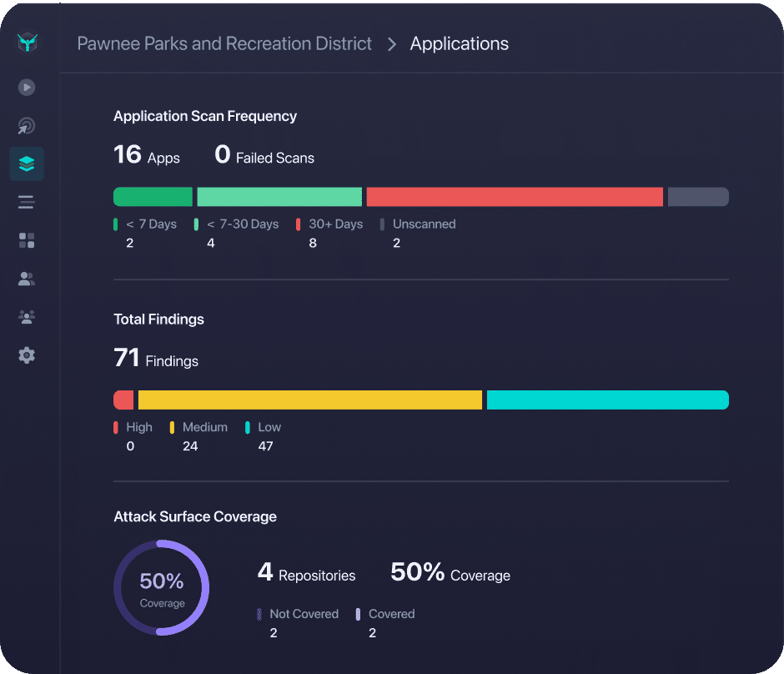Open the two-person users sidebar icon
Image resolution: width=784 pixels, height=674 pixels.
27,279
